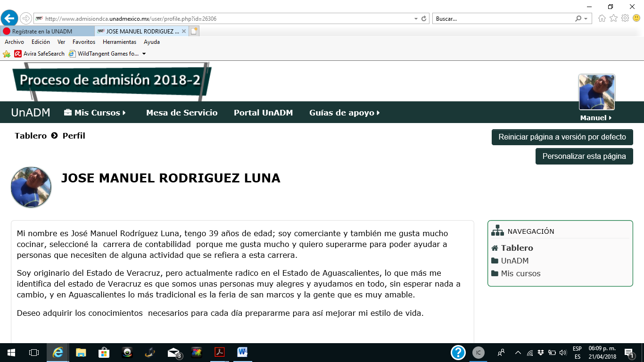644x362 pixels.
Task: Open the search provider dropdown arrow
Action: coord(586,19)
